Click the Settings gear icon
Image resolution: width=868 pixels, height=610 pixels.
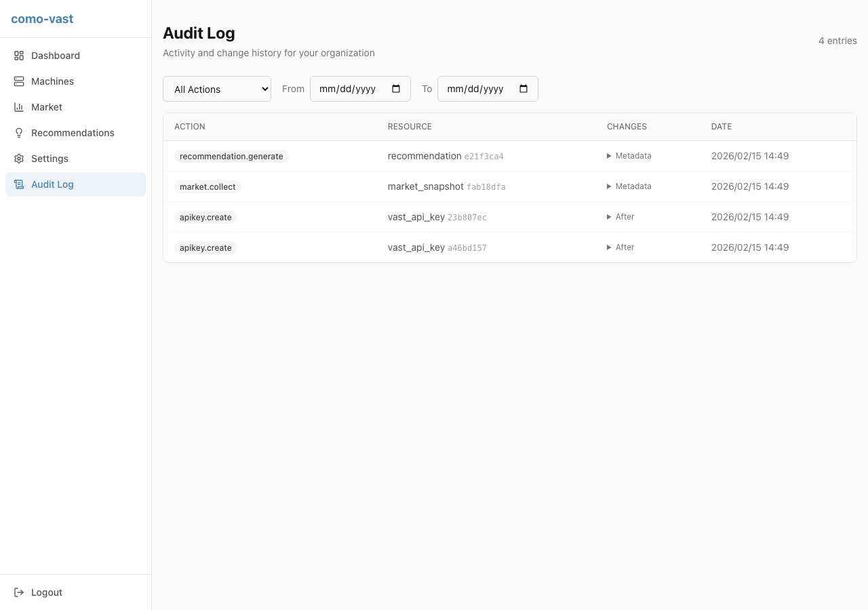click(19, 159)
